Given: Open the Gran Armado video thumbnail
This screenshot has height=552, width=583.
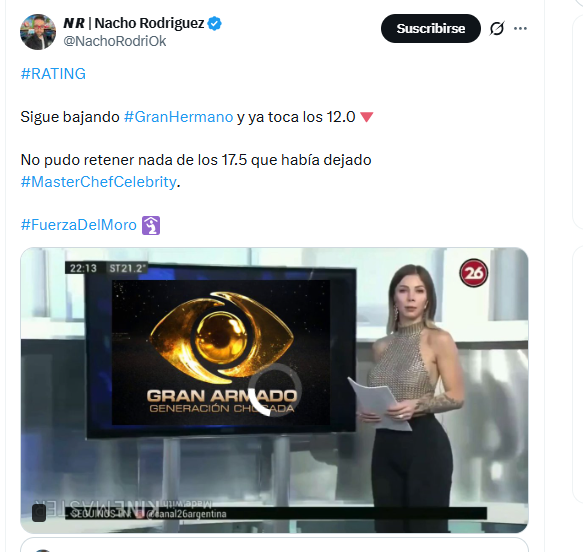Looking at the screenshot, I should point(274,390).
